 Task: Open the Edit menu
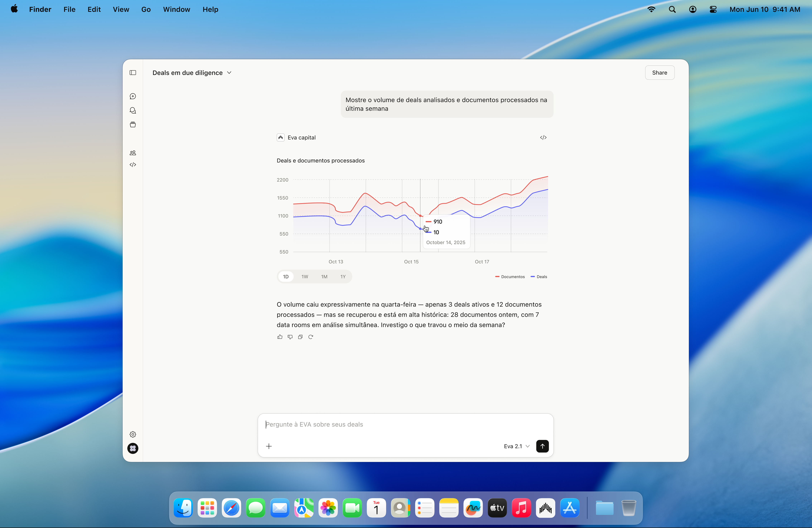pos(94,9)
